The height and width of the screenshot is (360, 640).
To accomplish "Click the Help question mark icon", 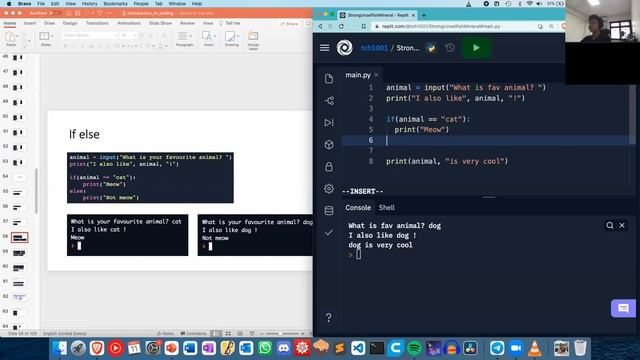I will 329,317.
